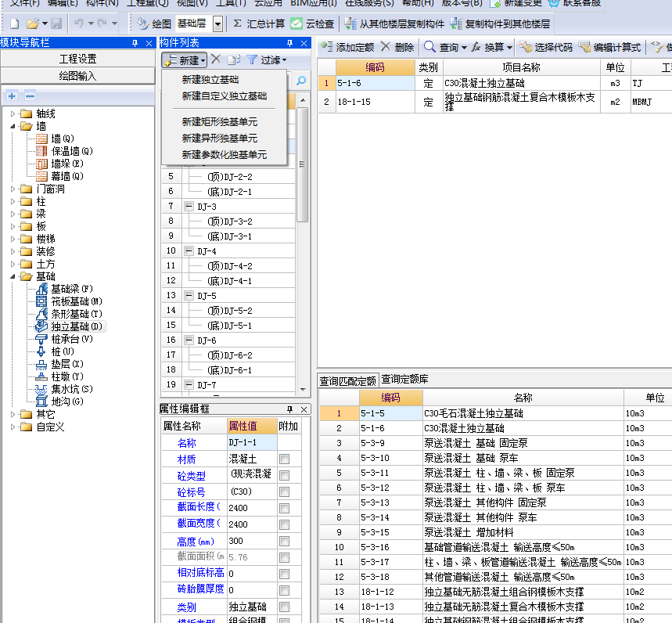Switch to 查询定额库 tab
672x623 pixels.
[404, 379]
